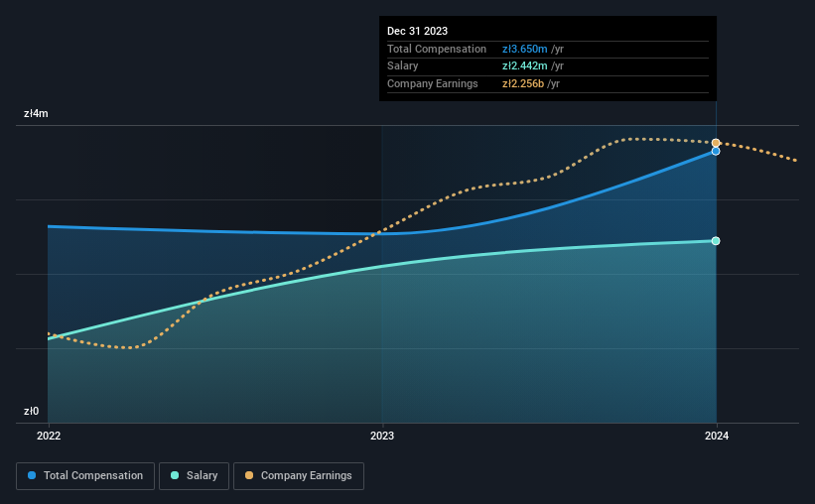Click the Company Earnings label in tooltip
The height and width of the screenshot is (504, 815).
433,83
